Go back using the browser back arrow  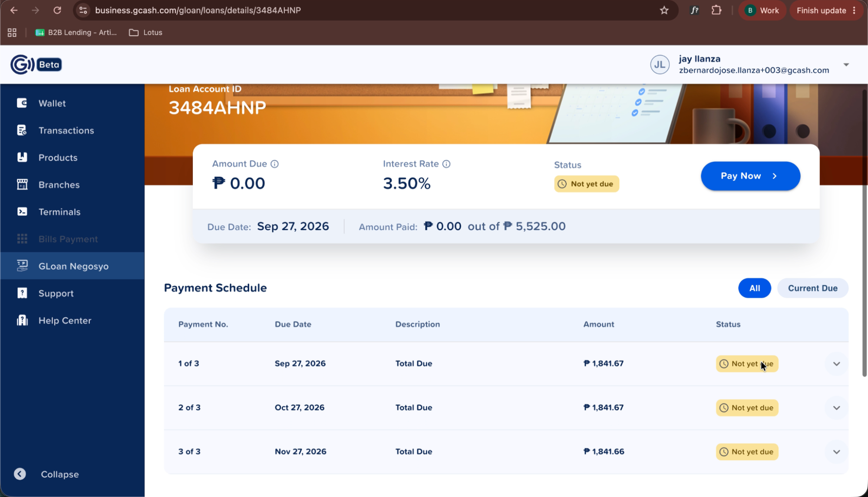[14, 10]
